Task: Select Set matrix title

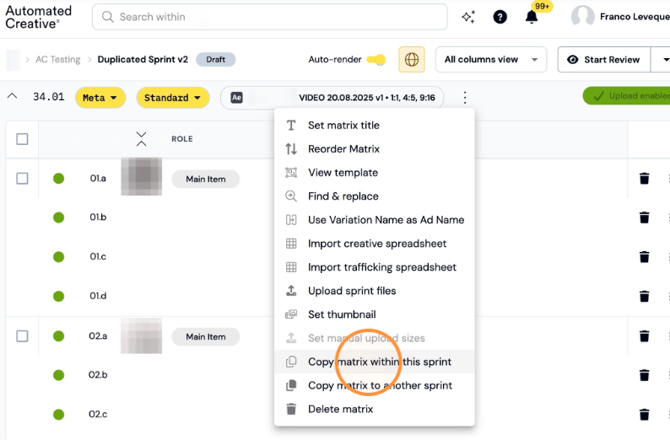Action: pyautogui.click(x=374, y=125)
